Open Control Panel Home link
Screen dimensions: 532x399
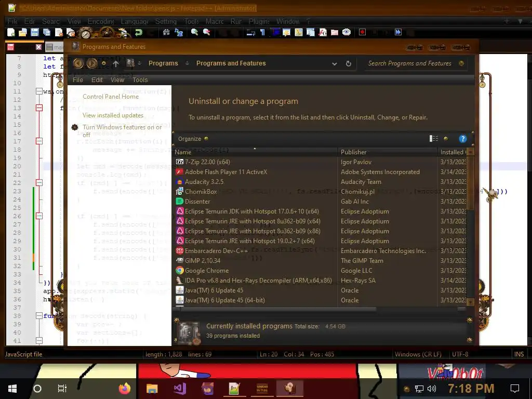(111, 97)
